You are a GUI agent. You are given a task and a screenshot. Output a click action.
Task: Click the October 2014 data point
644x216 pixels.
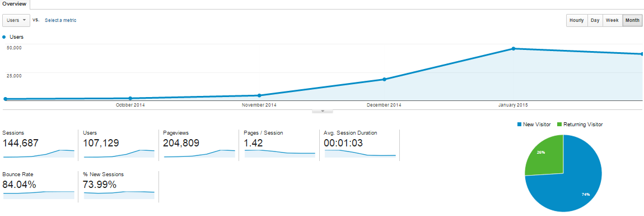tap(130, 98)
